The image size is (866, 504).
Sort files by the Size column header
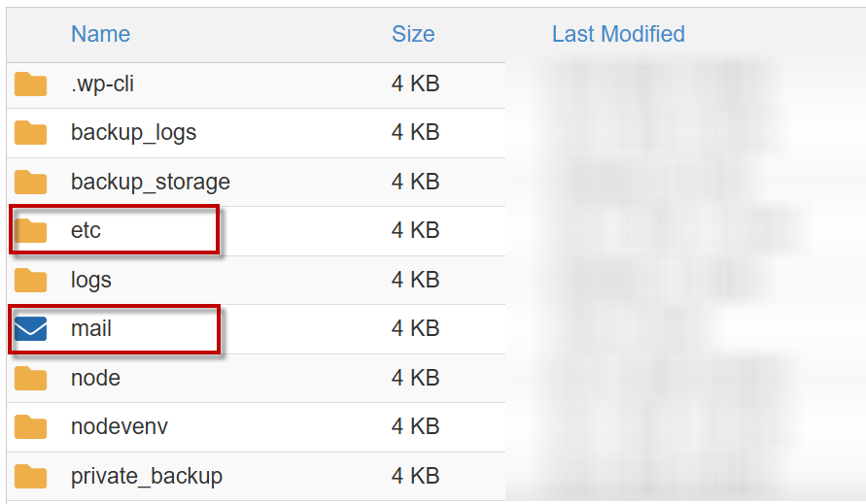413,34
